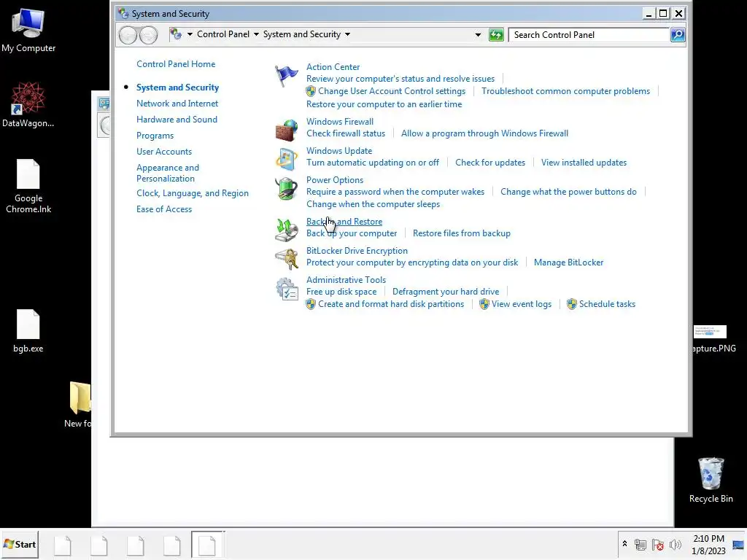747x560 pixels.
Task: Select the Capture.PNG desktop thumbnail
Action: pyautogui.click(x=713, y=339)
